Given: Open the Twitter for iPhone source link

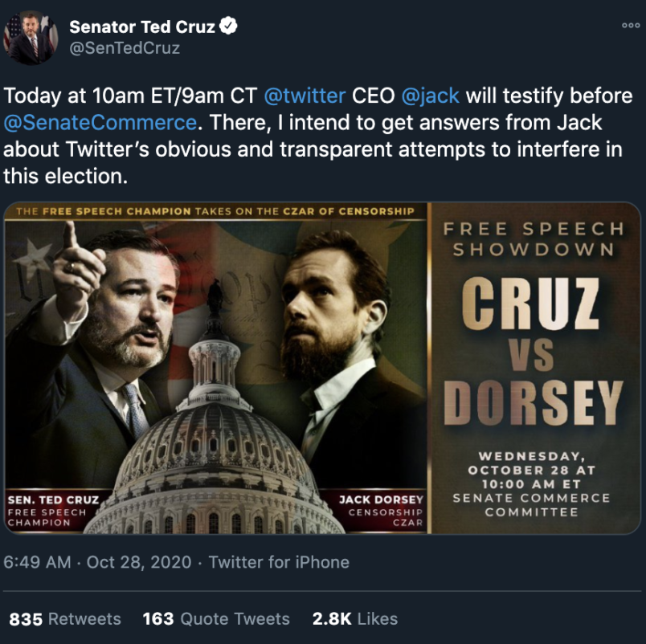Looking at the screenshot, I should (x=279, y=562).
